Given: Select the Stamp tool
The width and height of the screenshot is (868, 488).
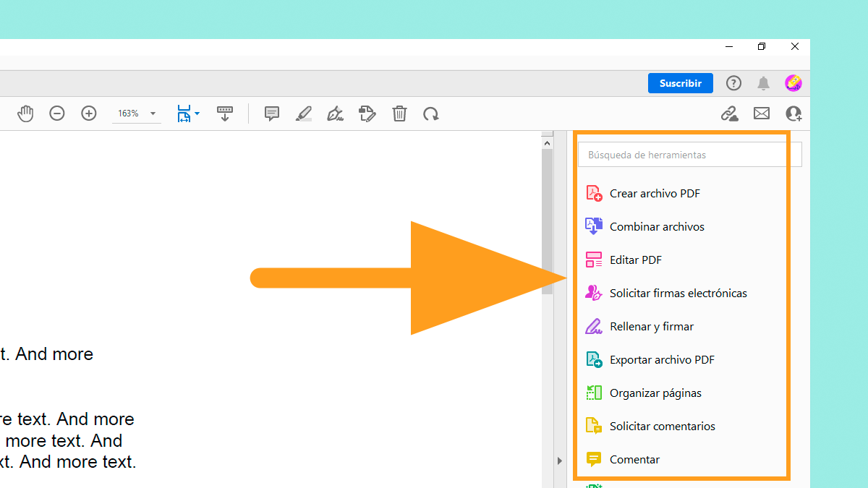Looking at the screenshot, I should 367,114.
